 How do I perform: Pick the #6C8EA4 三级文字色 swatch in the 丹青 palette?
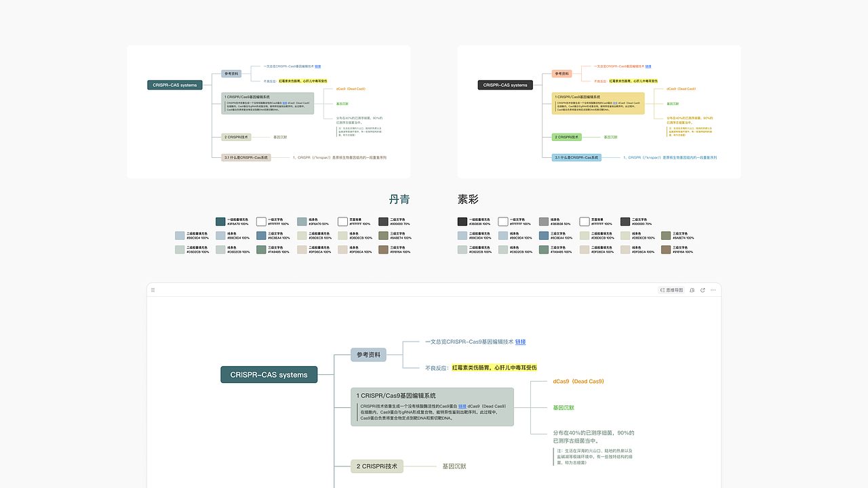coord(261,236)
